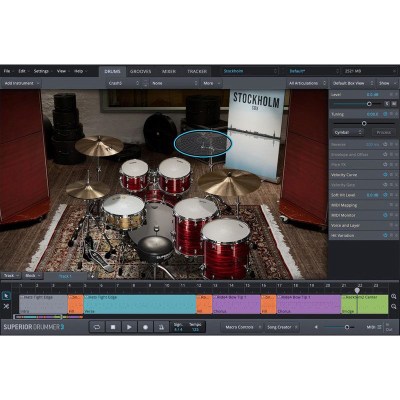
Task: Toggle the Reverse power button
Action: point(385,144)
